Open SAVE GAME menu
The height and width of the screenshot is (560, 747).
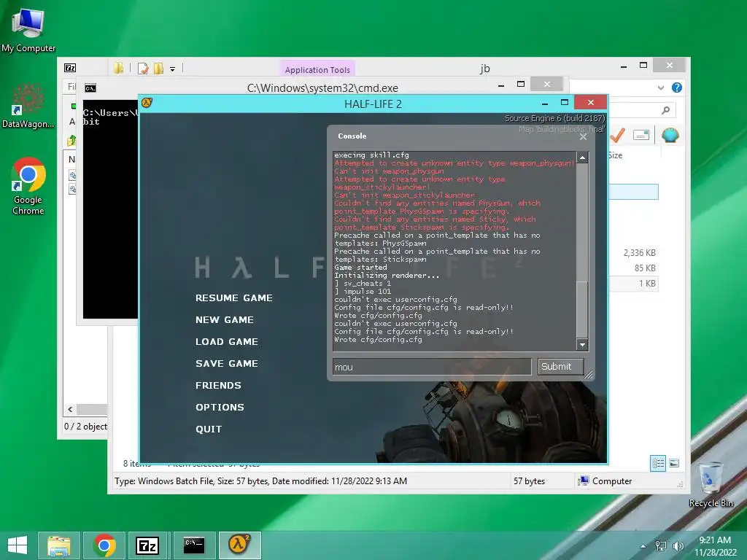pos(227,364)
